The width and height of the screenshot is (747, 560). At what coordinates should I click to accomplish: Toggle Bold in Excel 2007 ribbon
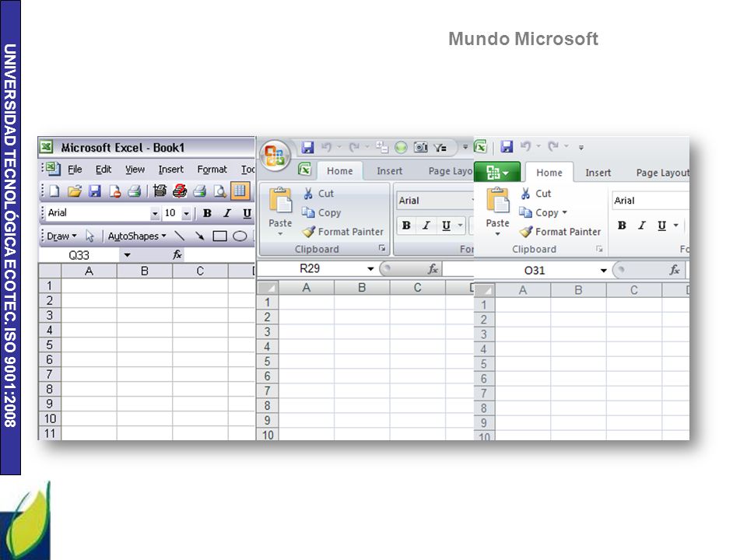pos(406,226)
